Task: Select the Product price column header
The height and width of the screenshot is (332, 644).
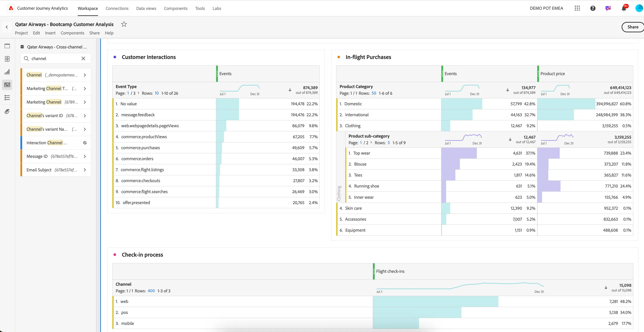Action: pyautogui.click(x=585, y=74)
